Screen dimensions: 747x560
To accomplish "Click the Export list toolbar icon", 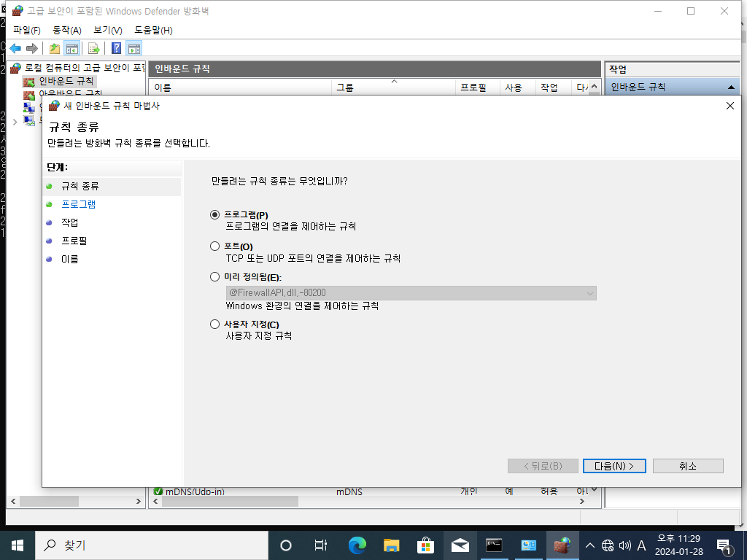I will coord(94,48).
